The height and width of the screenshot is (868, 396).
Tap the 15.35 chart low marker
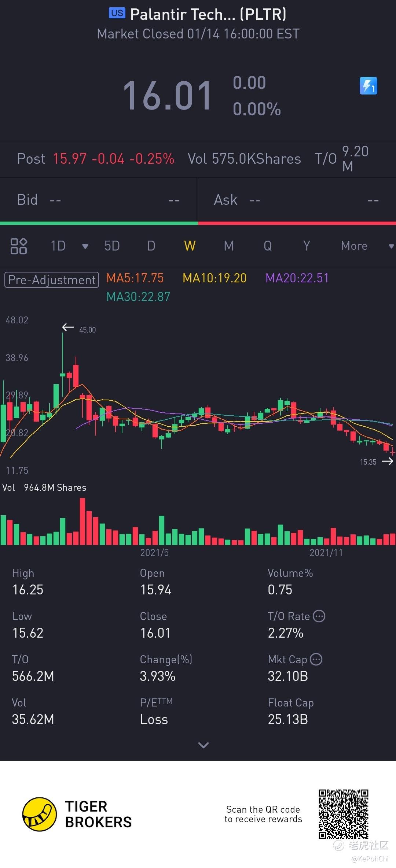(368, 462)
